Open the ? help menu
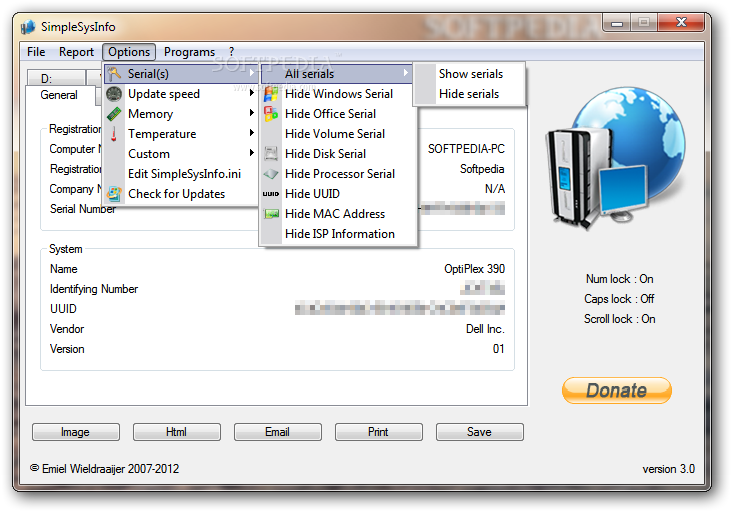Screen dimensions: 732x512 232,52
